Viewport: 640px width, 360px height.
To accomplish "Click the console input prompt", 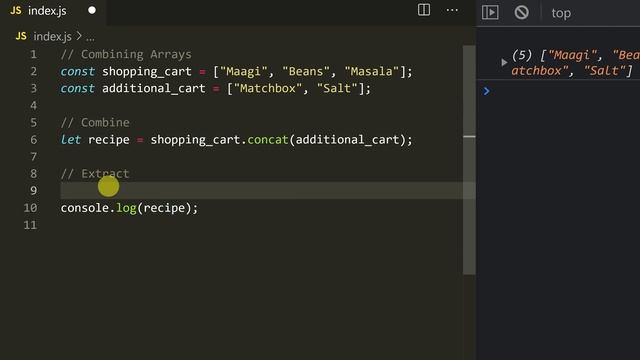I will coord(486,91).
